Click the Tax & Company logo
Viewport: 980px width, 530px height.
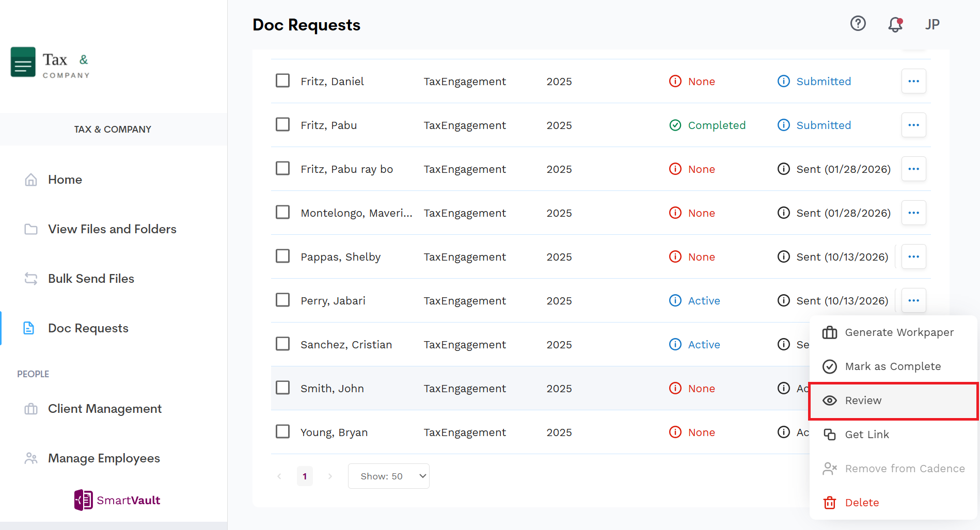(x=51, y=62)
